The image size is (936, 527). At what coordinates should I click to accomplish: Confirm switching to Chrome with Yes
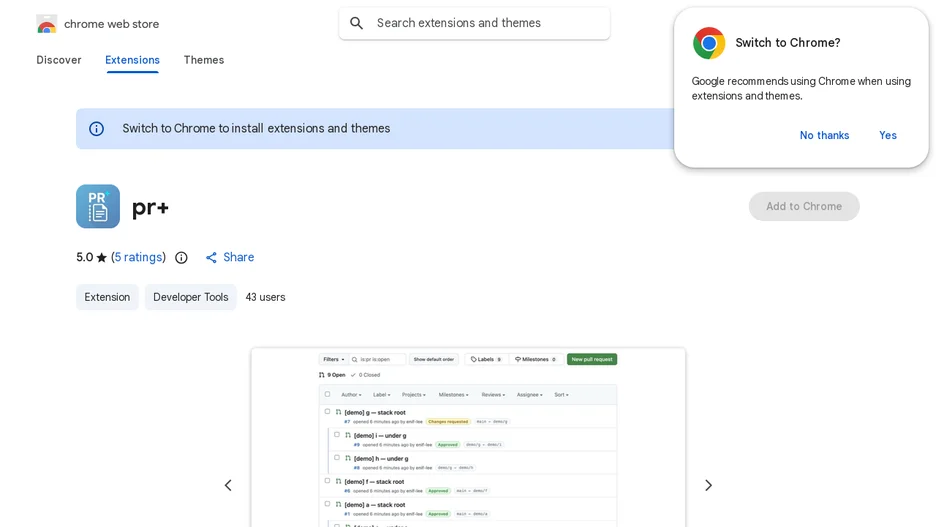point(888,135)
